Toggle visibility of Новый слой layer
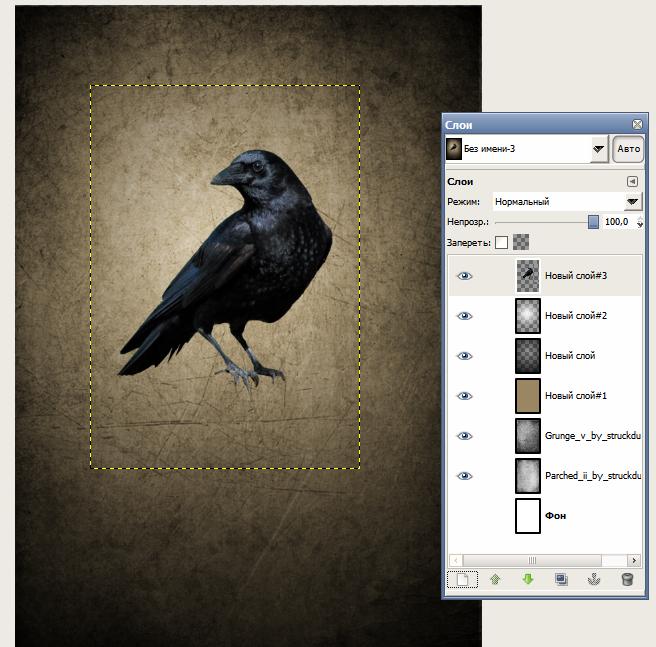 (x=464, y=356)
